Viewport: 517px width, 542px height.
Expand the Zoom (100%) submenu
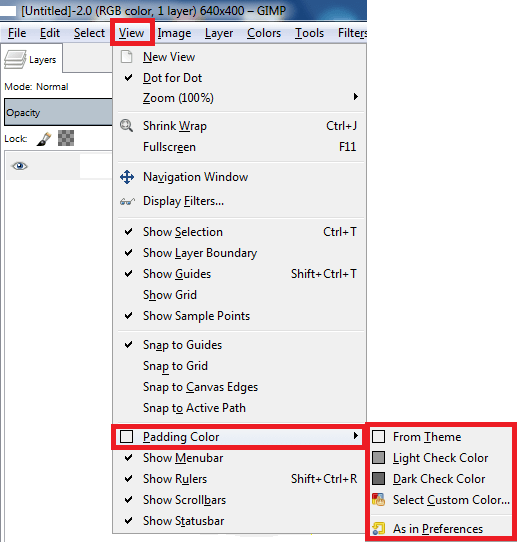[x=240, y=98]
